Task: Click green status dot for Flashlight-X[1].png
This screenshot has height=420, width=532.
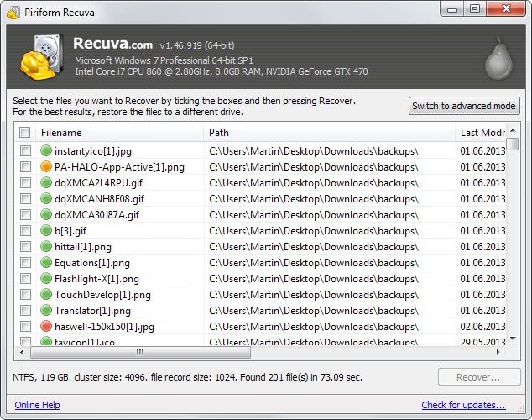Action: tap(46, 278)
